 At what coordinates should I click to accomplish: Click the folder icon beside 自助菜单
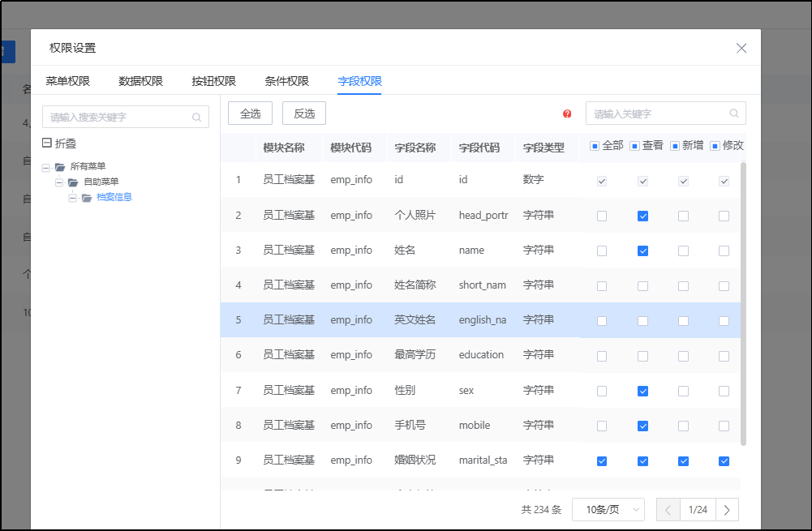pos(72,182)
